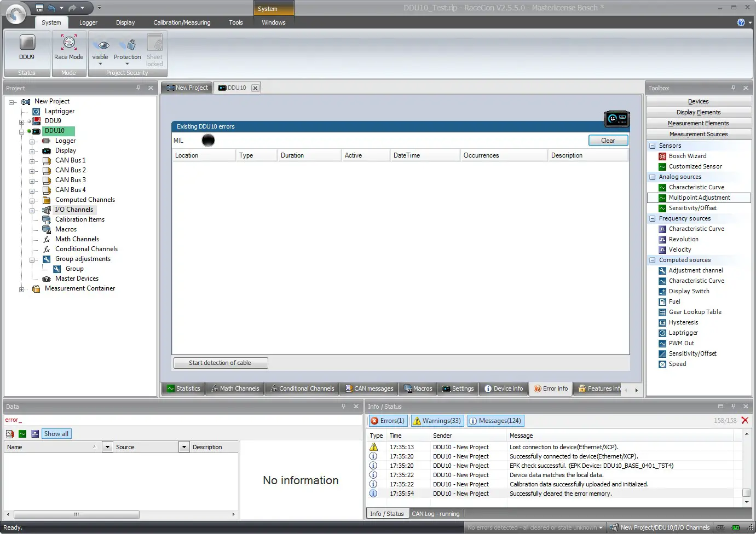Select the Master Devices icon

(x=47, y=279)
